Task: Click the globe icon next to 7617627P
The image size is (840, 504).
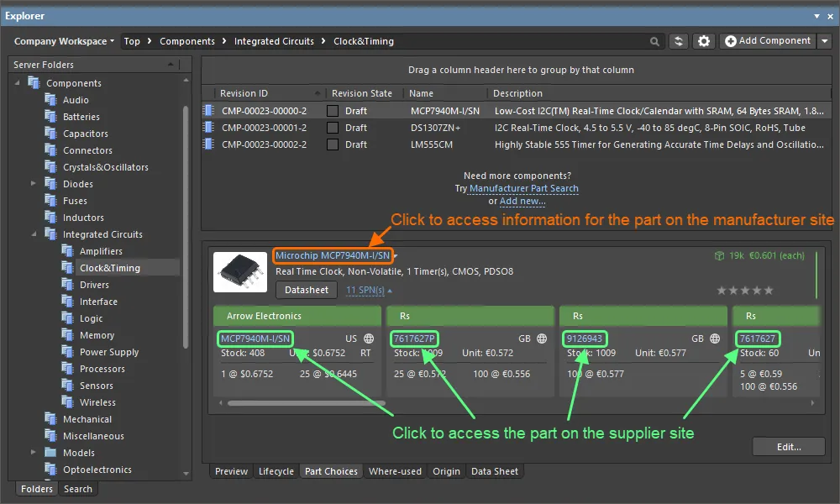Action: tap(542, 339)
